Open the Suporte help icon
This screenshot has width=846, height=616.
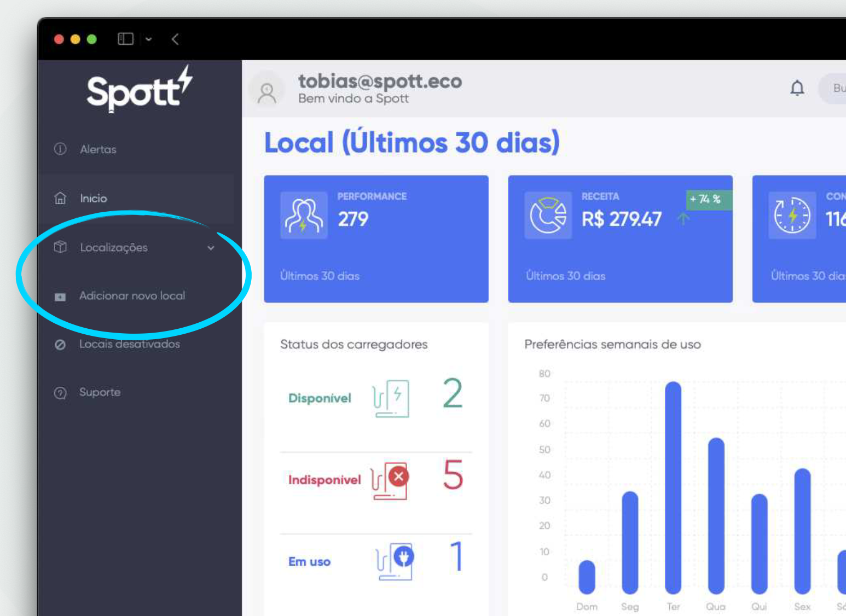60,392
